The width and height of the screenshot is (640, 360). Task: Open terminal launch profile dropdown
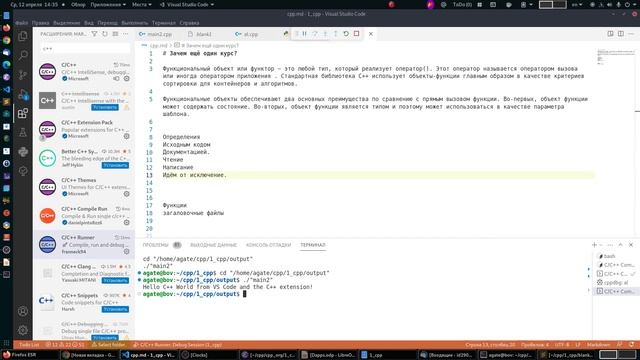click(x=601, y=245)
